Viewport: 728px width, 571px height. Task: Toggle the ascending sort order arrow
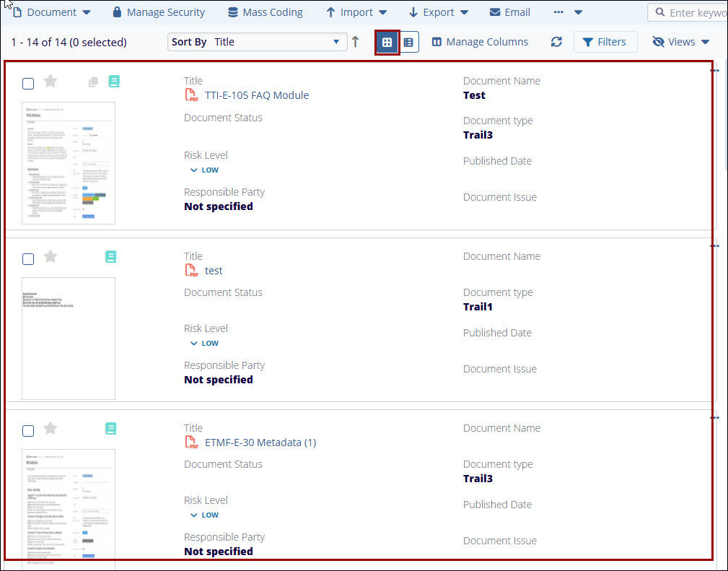[355, 42]
